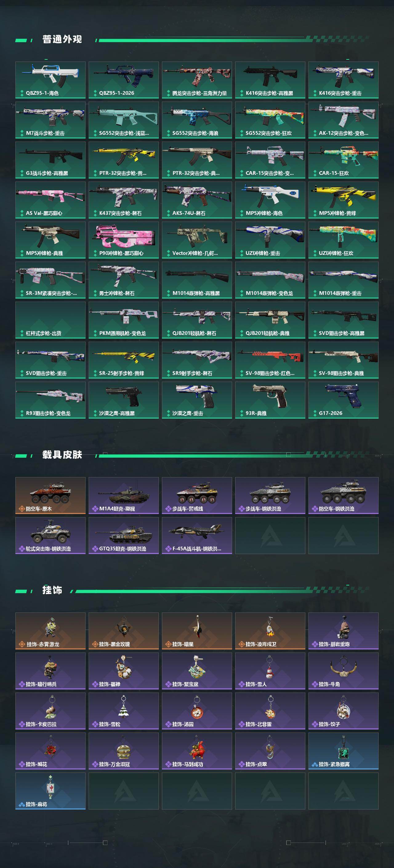Choose the SG552突击步枪-海浪 skin
Screen dimensions: 394x868
click(x=197, y=120)
